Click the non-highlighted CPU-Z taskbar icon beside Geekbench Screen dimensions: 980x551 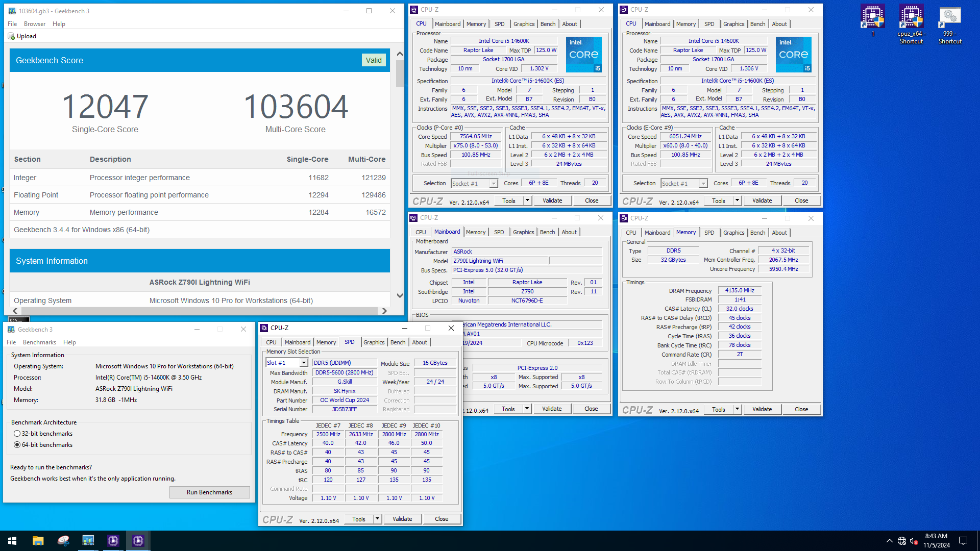point(113,541)
